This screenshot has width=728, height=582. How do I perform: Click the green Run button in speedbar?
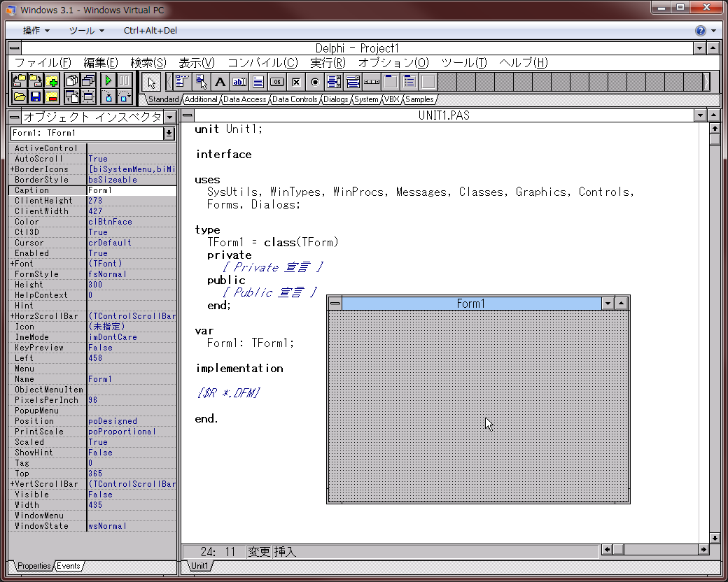108,81
